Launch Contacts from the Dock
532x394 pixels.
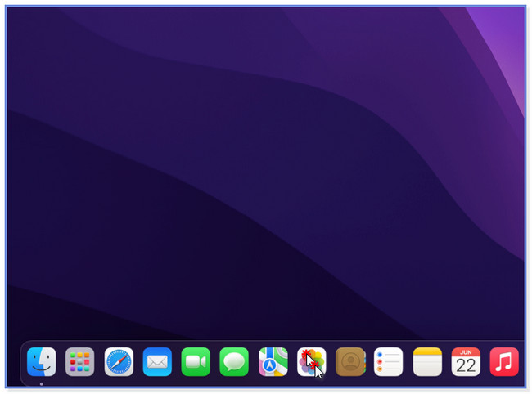350,362
